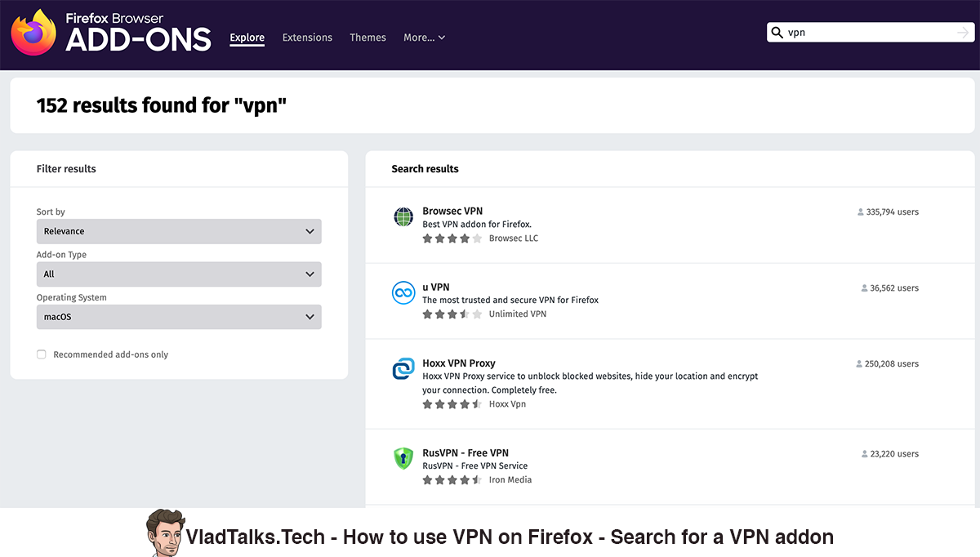Submit search with the arrow button
The height and width of the screenshot is (557, 980).
[x=963, y=33]
